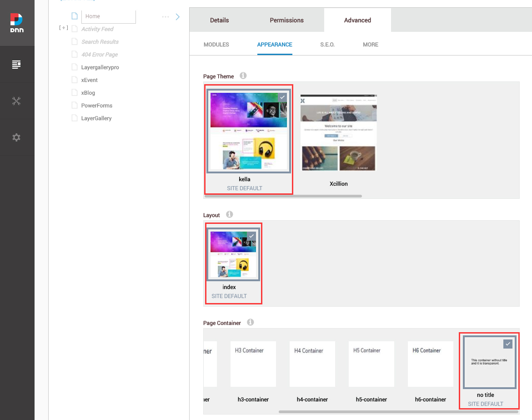Image resolution: width=532 pixels, height=420 pixels.
Task: Choose the Xcillion theme thumbnail
Action: pyautogui.click(x=339, y=133)
